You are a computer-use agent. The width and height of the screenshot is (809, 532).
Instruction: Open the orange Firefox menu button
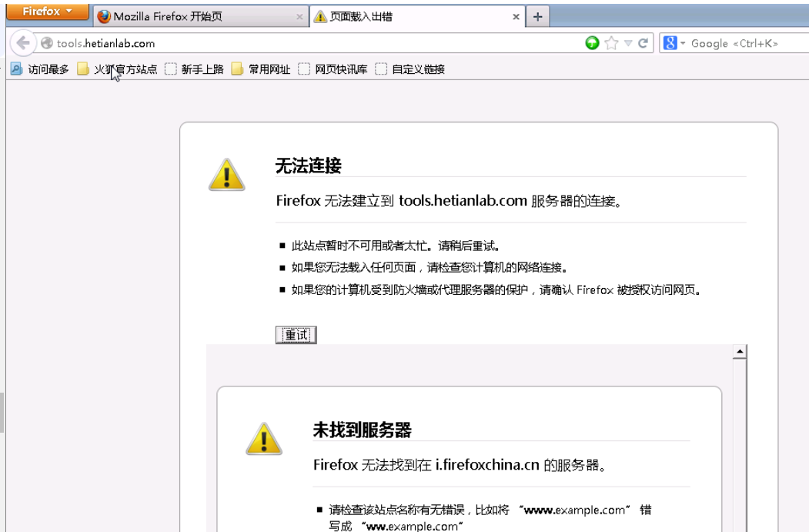coord(48,12)
